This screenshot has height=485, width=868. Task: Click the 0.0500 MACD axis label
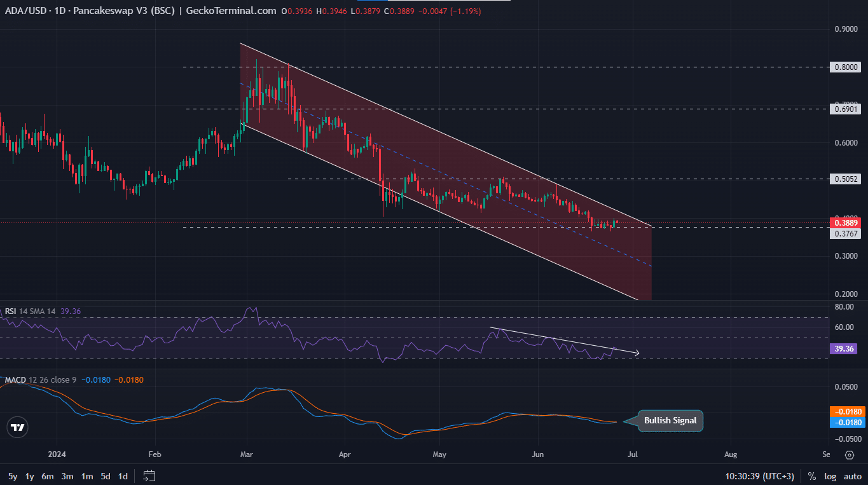click(x=845, y=386)
